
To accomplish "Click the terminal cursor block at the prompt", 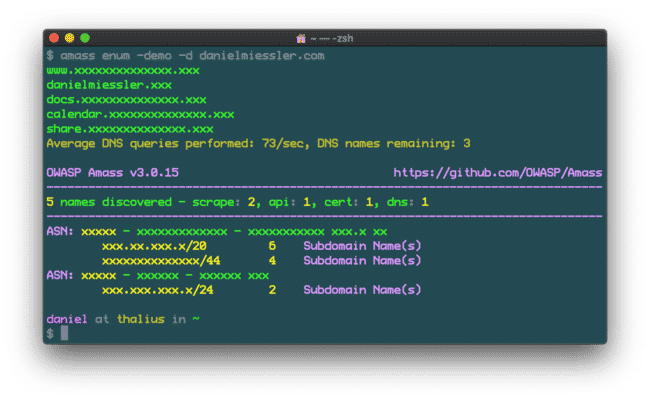I will (x=64, y=333).
